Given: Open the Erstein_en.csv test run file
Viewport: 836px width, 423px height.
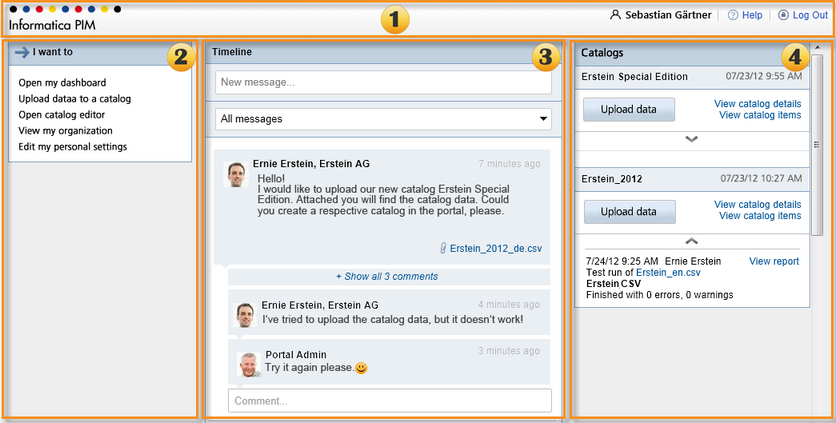Looking at the screenshot, I should [x=668, y=273].
